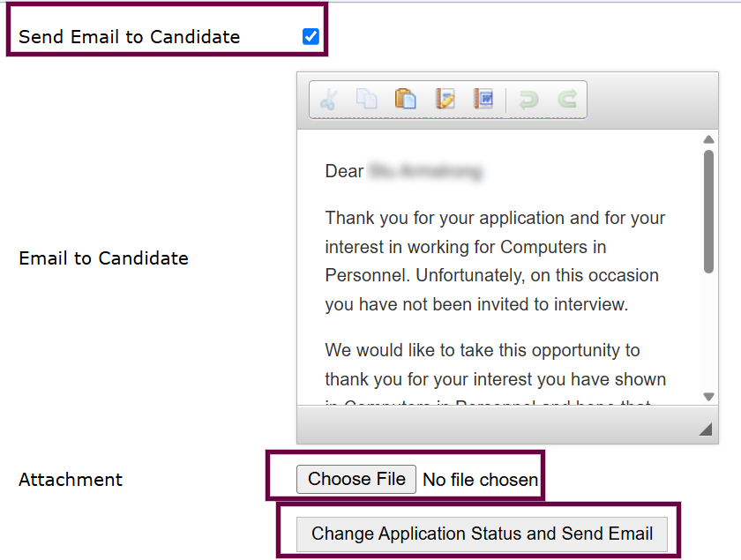Click the Cut scissors icon in editor toolbar
Screen dimensions: 741x560
coord(328,100)
